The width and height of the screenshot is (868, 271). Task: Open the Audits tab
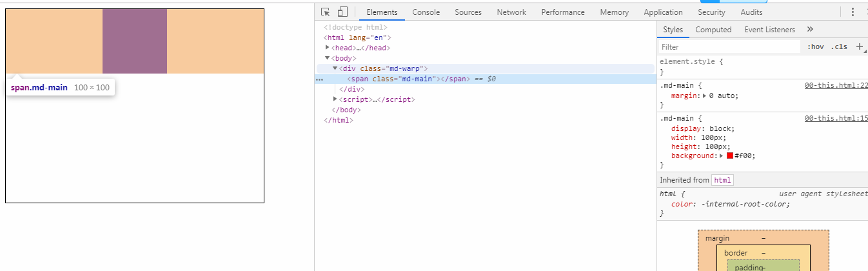click(751, 12)
